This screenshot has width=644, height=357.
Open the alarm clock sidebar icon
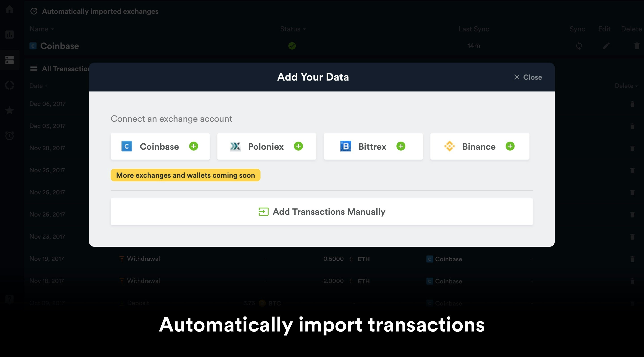[9, 136]
